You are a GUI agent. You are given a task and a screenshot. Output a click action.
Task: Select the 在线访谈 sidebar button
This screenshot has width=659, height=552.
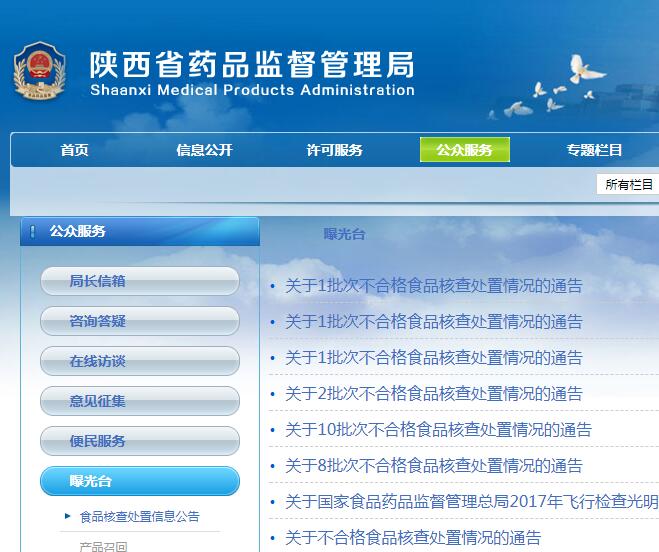pos(140,361)
